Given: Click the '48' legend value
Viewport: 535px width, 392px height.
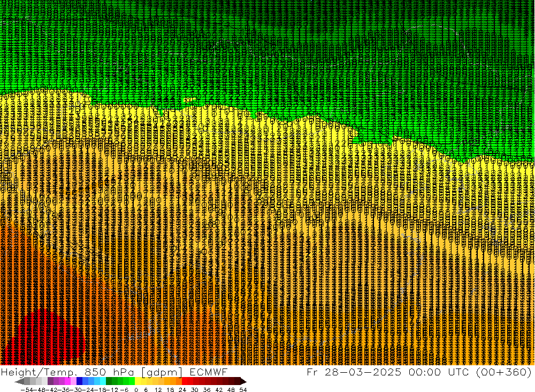Looking at the screenshot, I should [x=231, y=390].
